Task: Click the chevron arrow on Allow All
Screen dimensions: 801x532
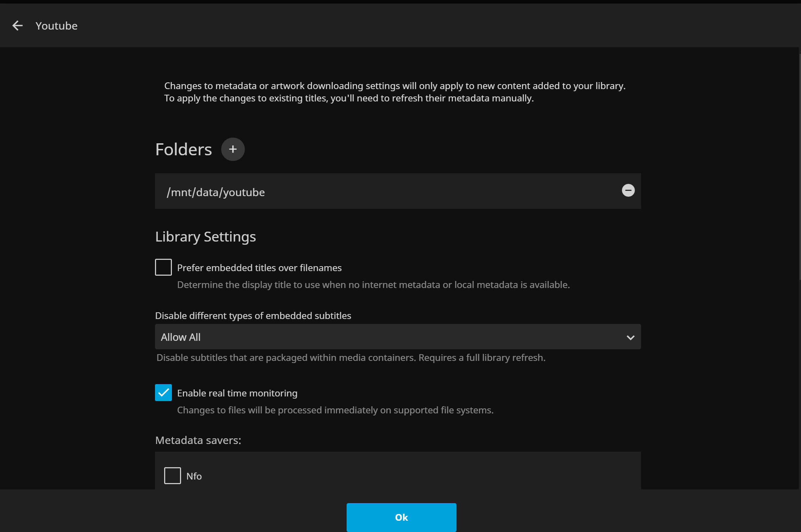Action: point(630,337)
